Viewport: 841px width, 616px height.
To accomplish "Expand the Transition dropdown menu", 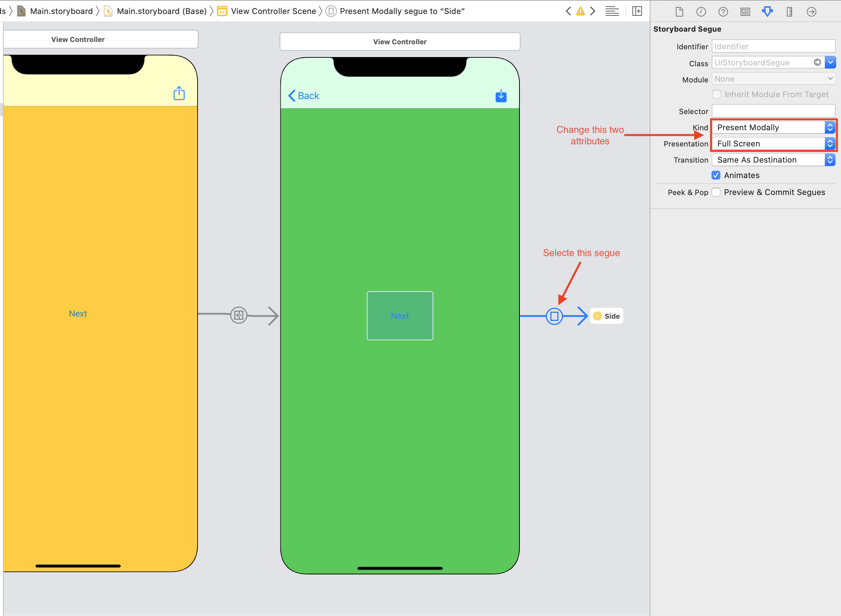I will (x=830, y=159).
